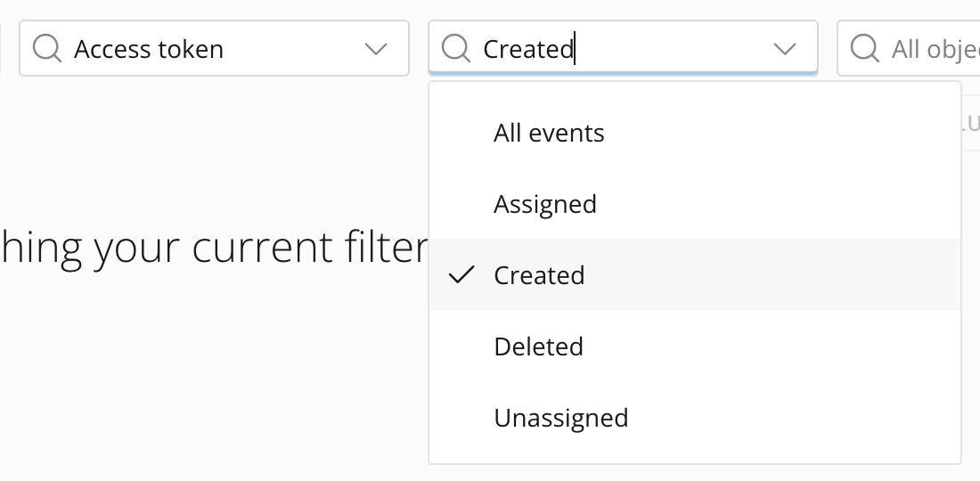The image size is (980, 481).
Task: Click the search icon in Created filter
Action: click(x=456, y=49)
